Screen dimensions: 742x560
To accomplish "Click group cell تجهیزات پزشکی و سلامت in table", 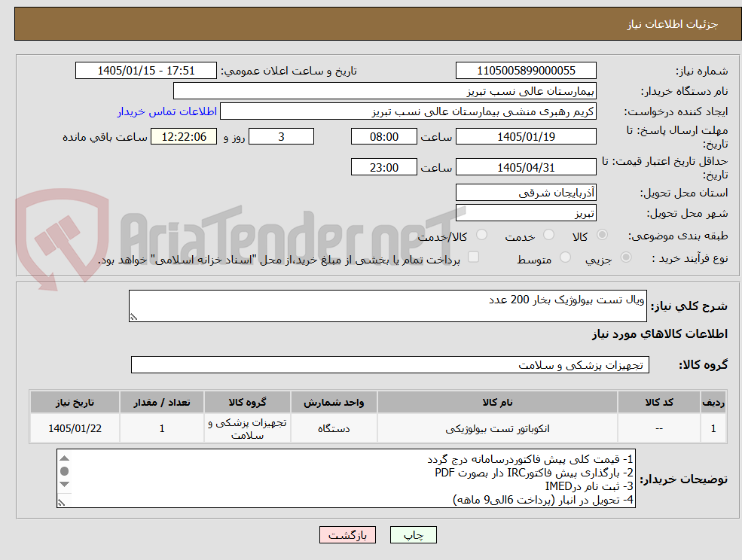I will coord(247,428).
